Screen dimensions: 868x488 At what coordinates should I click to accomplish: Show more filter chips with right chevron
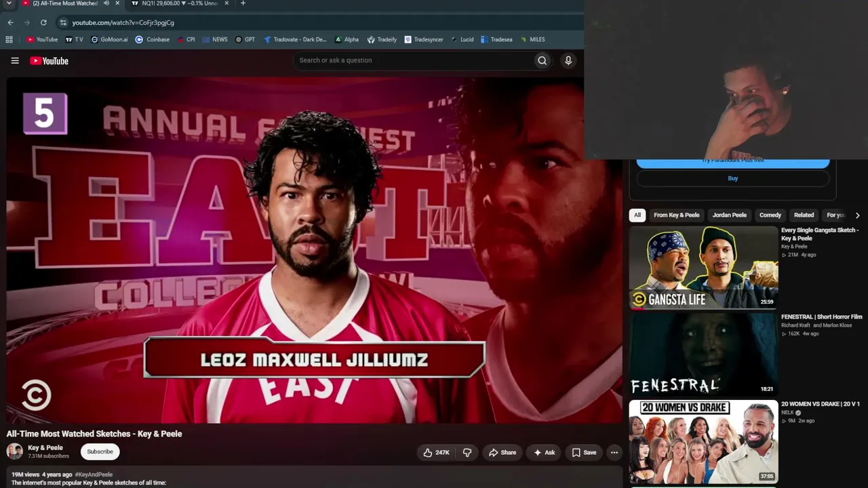pos(857,215)
